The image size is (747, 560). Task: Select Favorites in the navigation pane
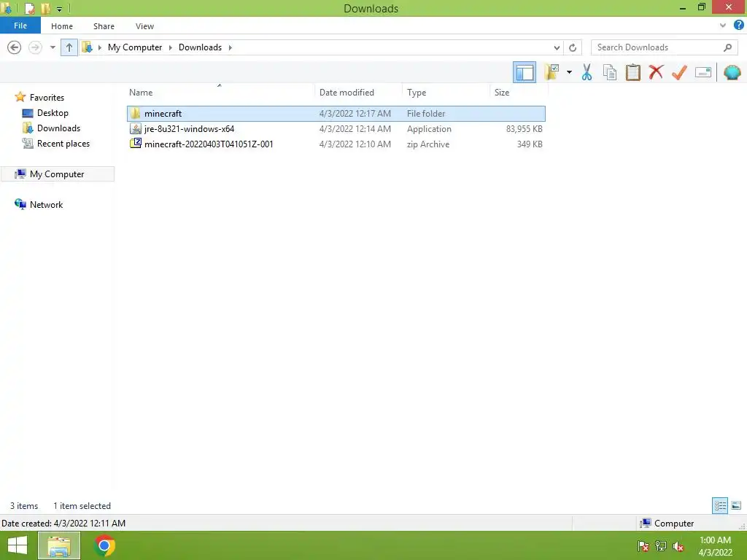pyautogui.click(x=47, y=97)
